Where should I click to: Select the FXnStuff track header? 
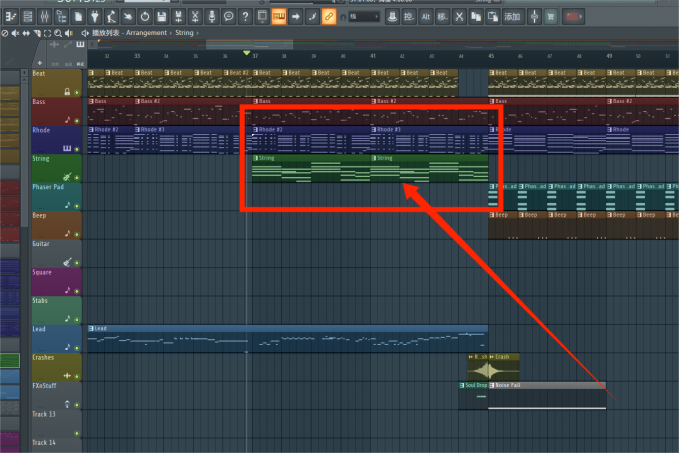56,395
